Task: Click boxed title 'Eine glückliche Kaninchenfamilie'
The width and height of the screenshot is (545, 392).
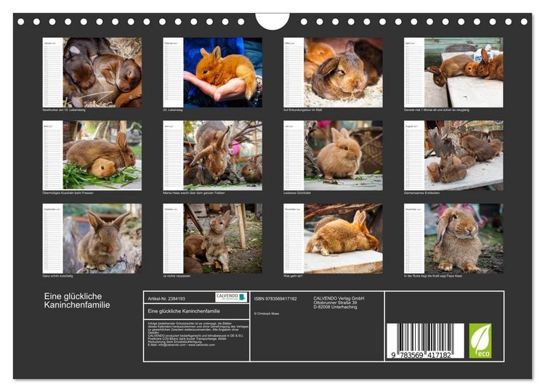Action: 184,311
